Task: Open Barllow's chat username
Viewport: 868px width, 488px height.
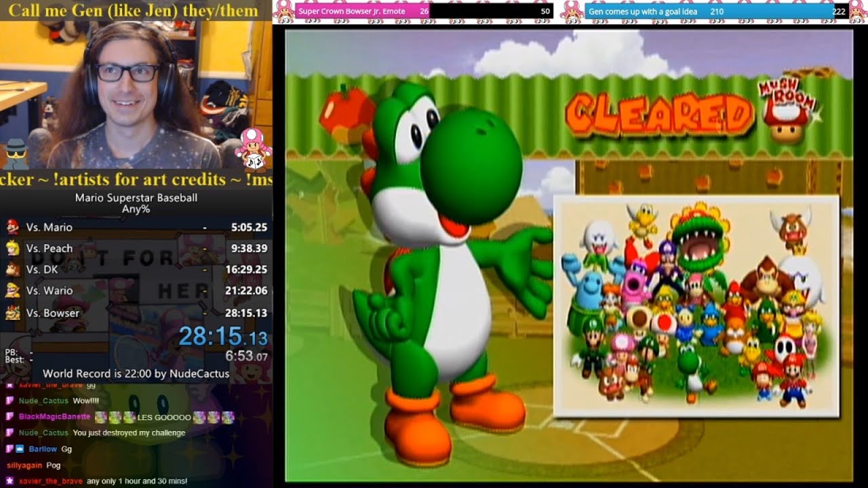Action: pos(43,449)
